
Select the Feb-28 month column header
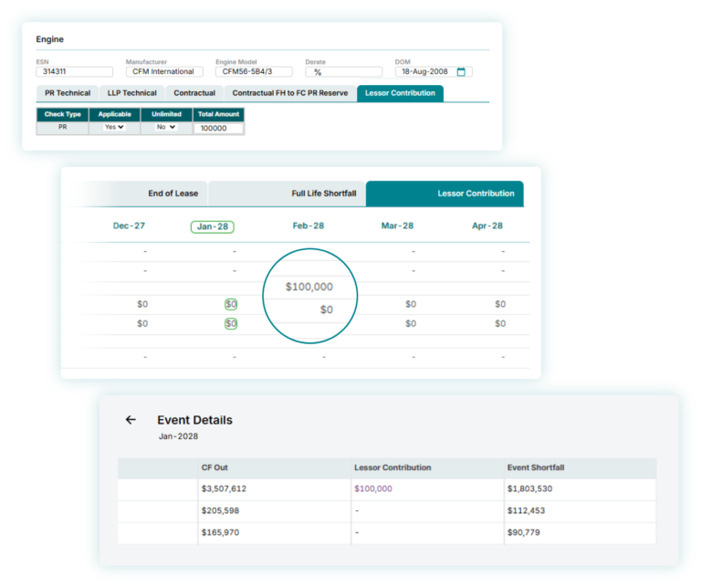click(308, 226)
